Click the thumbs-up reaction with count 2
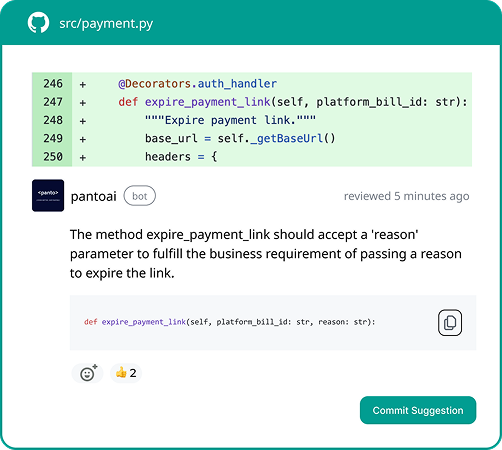Viewport: 502px width, 450px height. click(x=126, y=373)
